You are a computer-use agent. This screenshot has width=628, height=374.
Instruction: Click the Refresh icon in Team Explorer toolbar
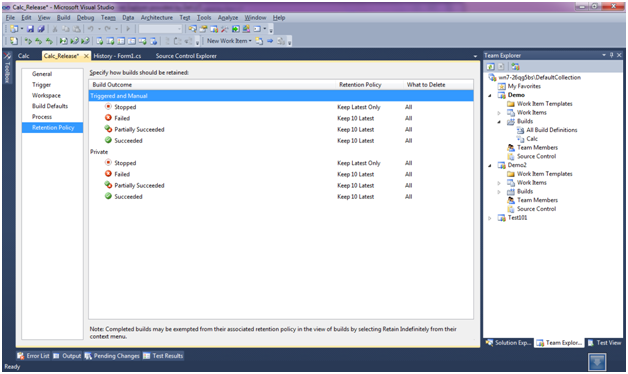click(x=490, y=66)
